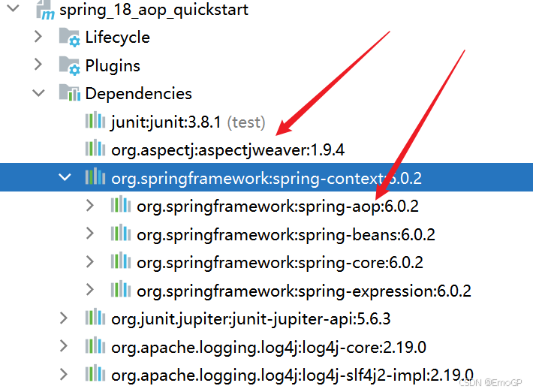Screen dimensions: 533x392
Task: Select org.aspectj:aspectjweaver:1.9.4 entry
Action: click(x=227, y=150)
